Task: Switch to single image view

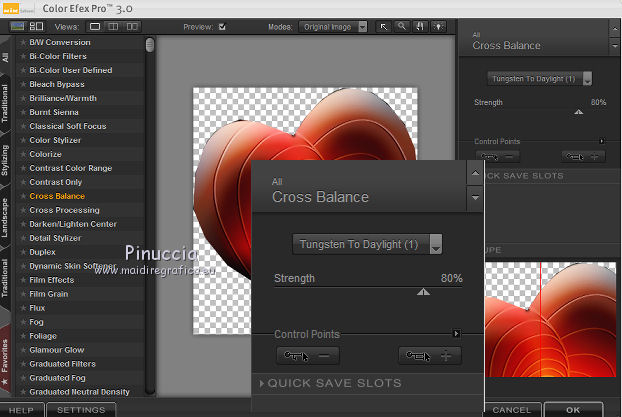Action: pyautogui.click(x=95, y=27)
